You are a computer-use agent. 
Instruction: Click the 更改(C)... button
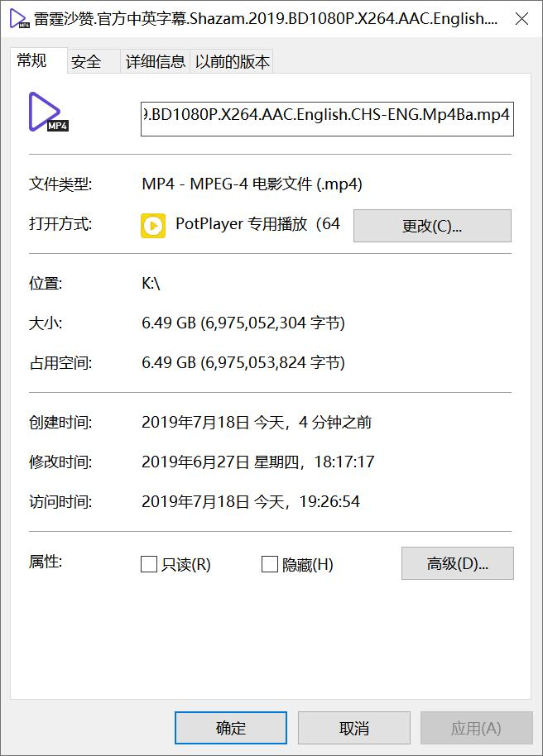pyautogui.click(x=432, y=226)
